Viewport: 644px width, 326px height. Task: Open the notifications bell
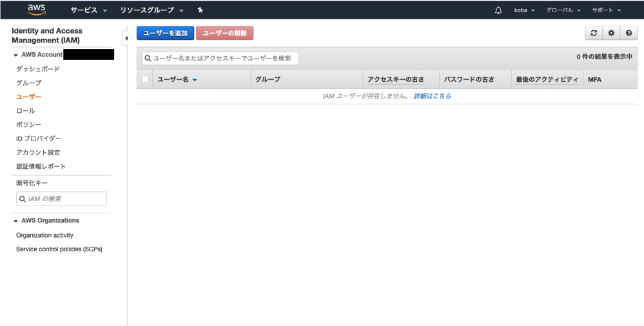click(498, 10)
